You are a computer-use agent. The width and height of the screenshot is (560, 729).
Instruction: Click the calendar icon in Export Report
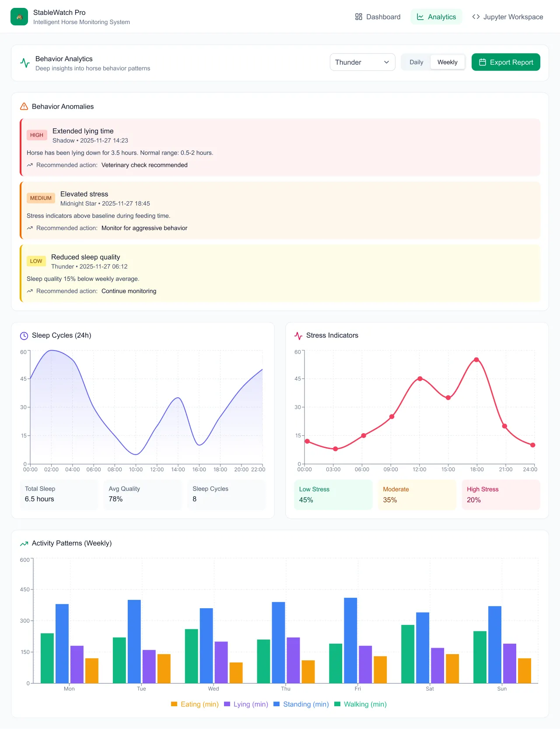(483, 62)
